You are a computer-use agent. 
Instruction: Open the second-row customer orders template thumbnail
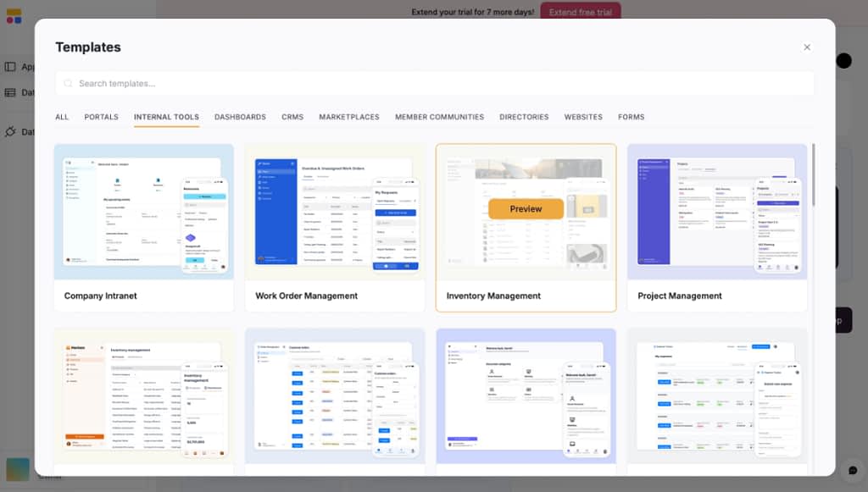(x=335, y=395)
